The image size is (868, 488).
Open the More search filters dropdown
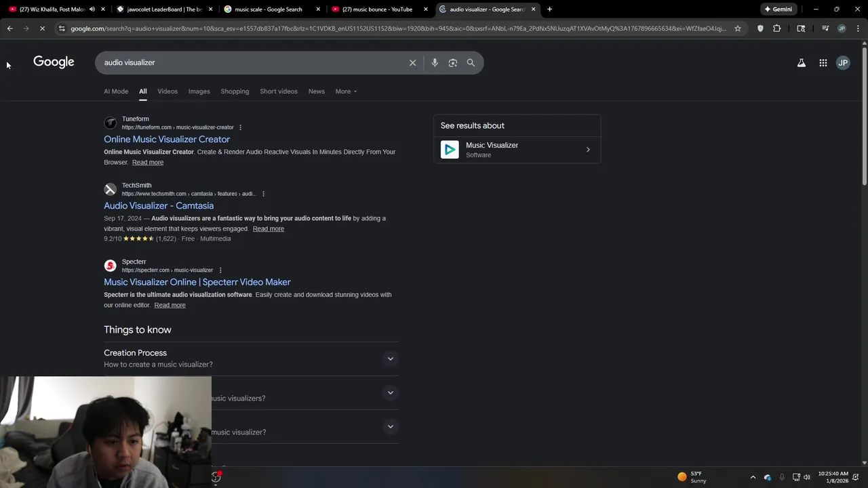(346, 91)
